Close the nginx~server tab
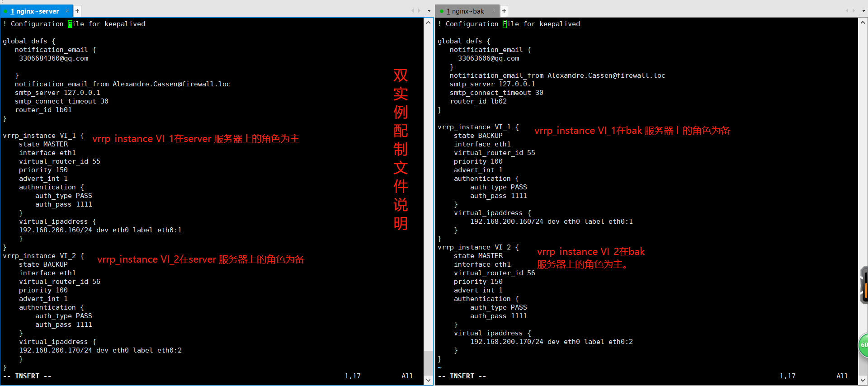 pos(67,11)
